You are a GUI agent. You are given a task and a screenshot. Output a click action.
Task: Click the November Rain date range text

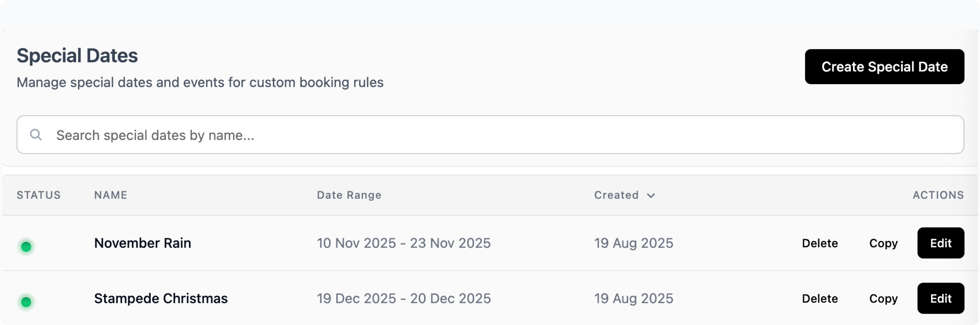coord(404,243)
